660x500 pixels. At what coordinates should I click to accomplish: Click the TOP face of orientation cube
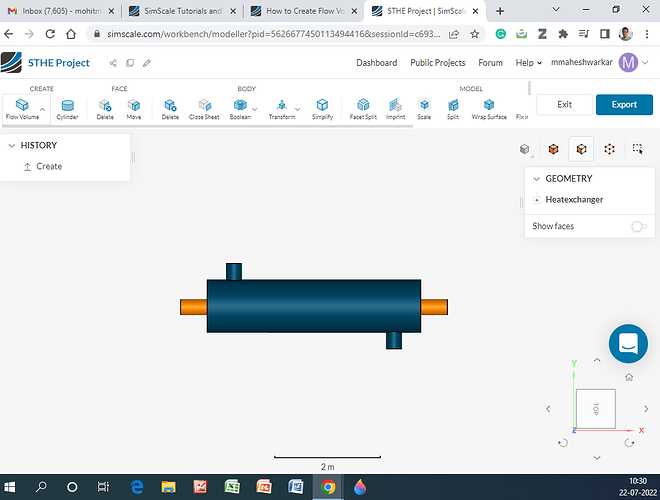(x=596, y=409)
